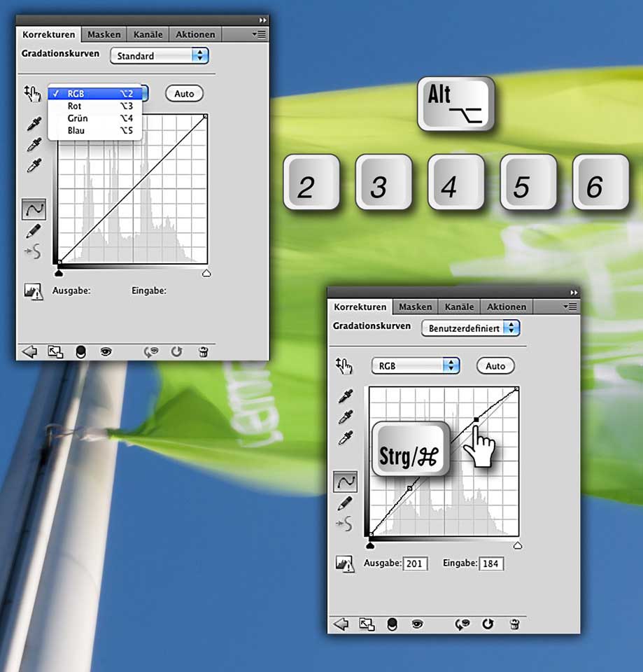Viewport: 643px width, 672px height.
Task: Choose Rot channel from open menu
Action: click(94, 106)
